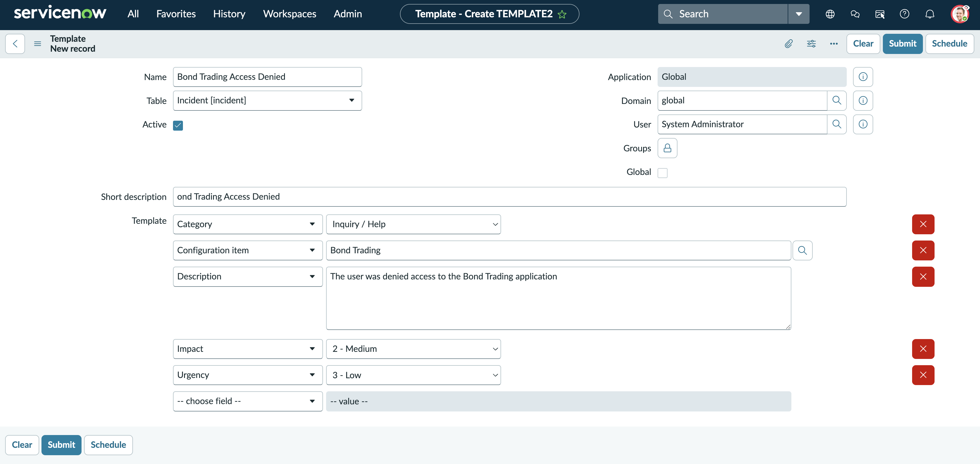Look up Domain with magnifier icon
This screenshot has width=980, height=464.
click(x=837, y=101)
